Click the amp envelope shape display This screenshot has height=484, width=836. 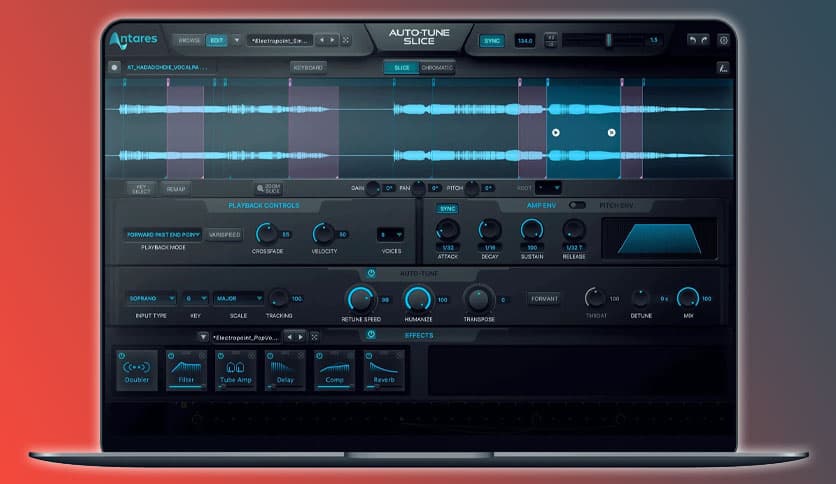coord(659,238)
